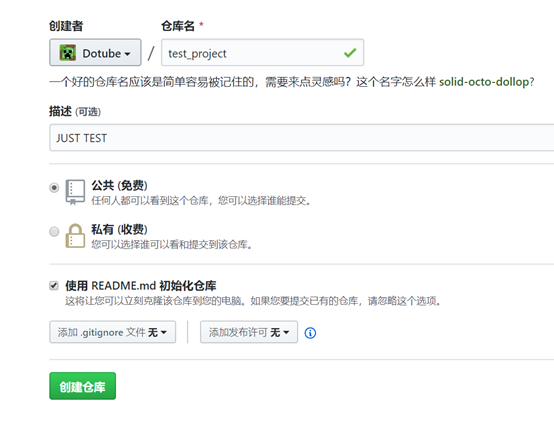
Task: Click the green checkmark validation icon
Action: pyautogui.click(x=350, y=53)
